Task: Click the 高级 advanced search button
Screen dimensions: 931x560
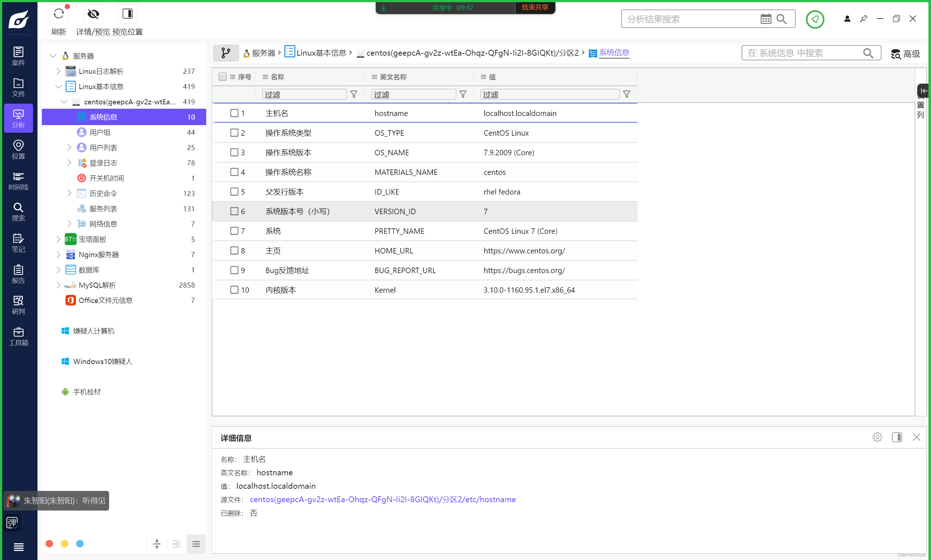Action: tap(905, 53)
